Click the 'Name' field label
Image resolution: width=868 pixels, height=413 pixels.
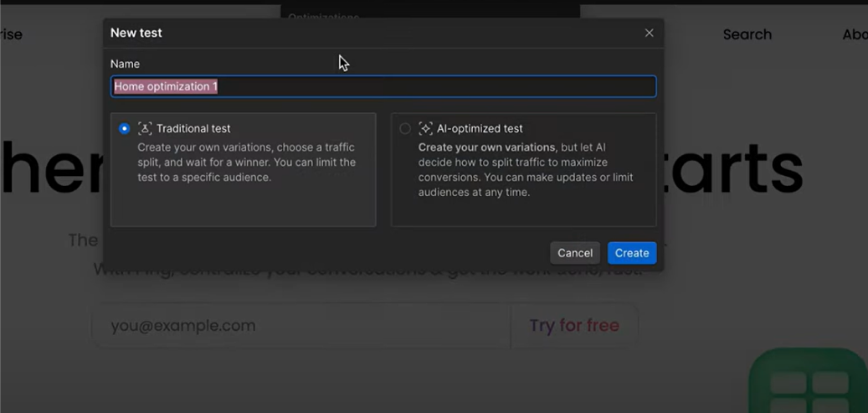click(125, 64)
